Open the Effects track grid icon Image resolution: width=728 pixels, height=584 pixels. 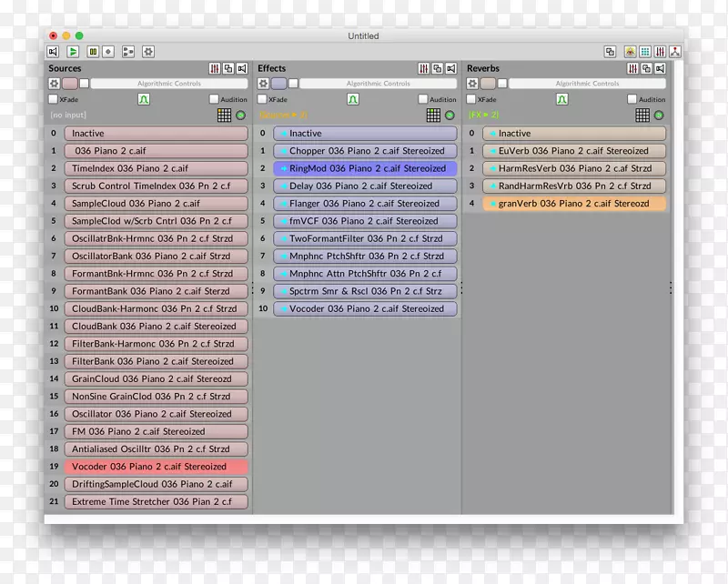[x=433, y=116]
